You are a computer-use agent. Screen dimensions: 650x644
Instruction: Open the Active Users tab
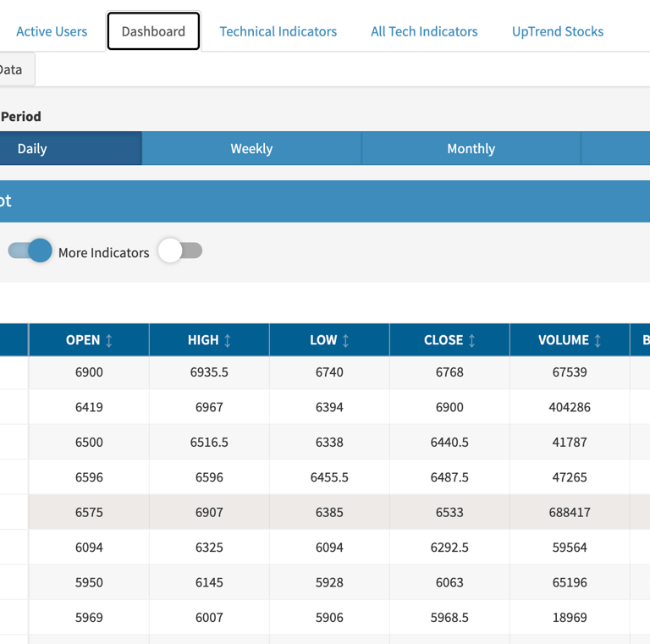coord(52,31)
